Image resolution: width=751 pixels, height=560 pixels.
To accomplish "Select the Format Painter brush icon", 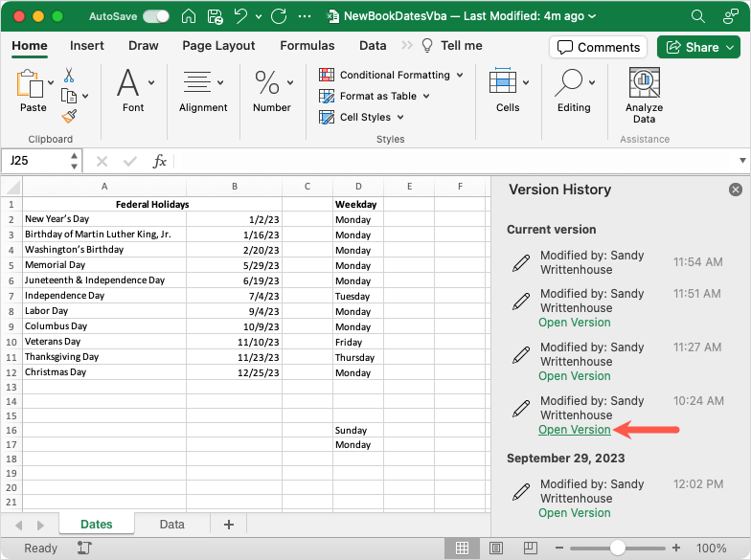I will coord(69,116).
